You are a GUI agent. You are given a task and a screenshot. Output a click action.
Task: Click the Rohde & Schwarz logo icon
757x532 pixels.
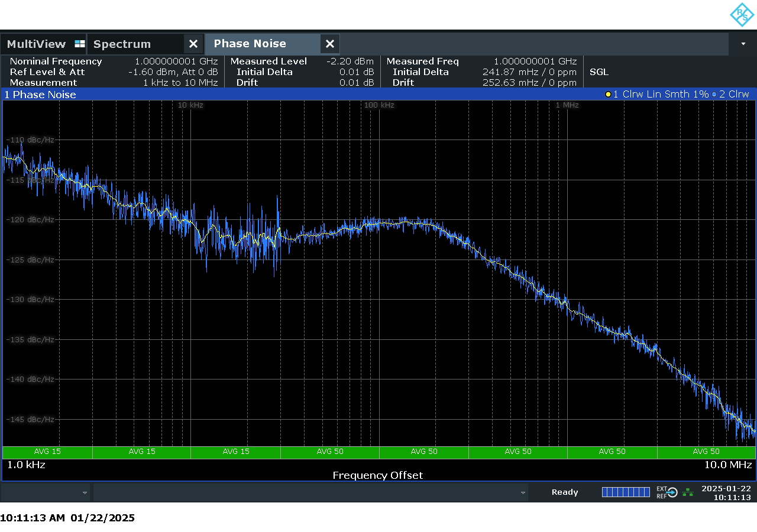coord(742,15)
